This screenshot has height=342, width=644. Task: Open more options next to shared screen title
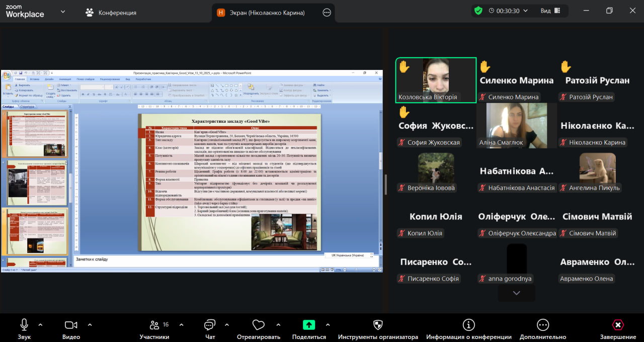(327, 13)
